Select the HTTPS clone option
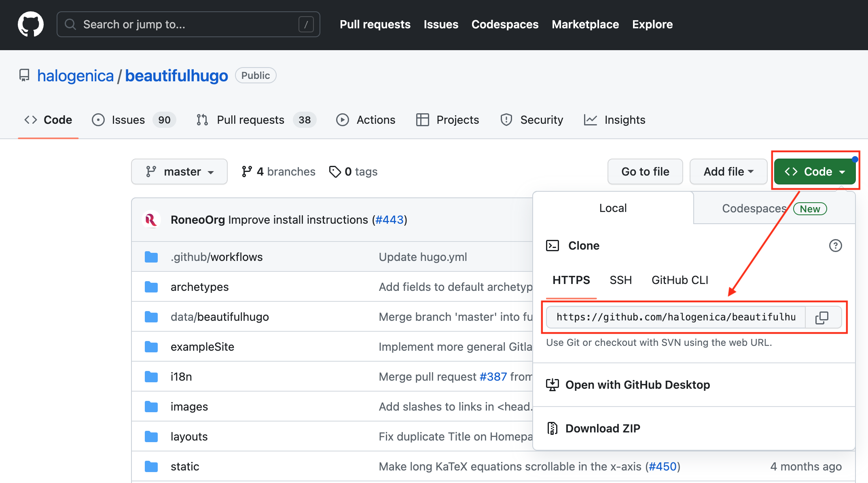 point(571,280)
